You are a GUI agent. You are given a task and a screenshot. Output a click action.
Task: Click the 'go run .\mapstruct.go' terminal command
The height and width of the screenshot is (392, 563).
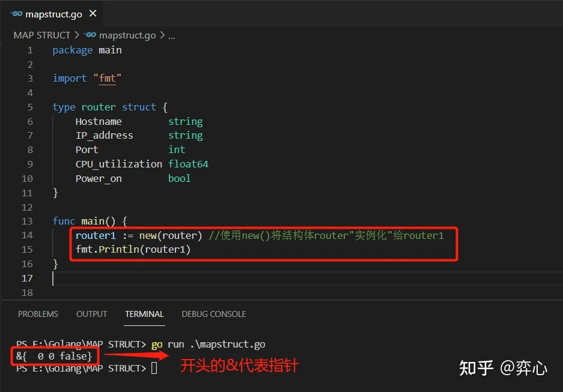click(208, 345)
